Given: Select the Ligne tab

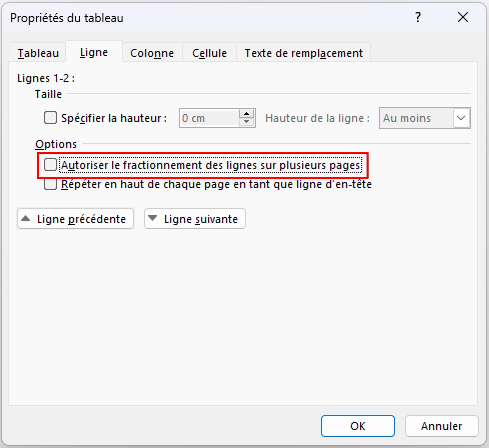Looking at the screenshot, I should pos(94,53).
